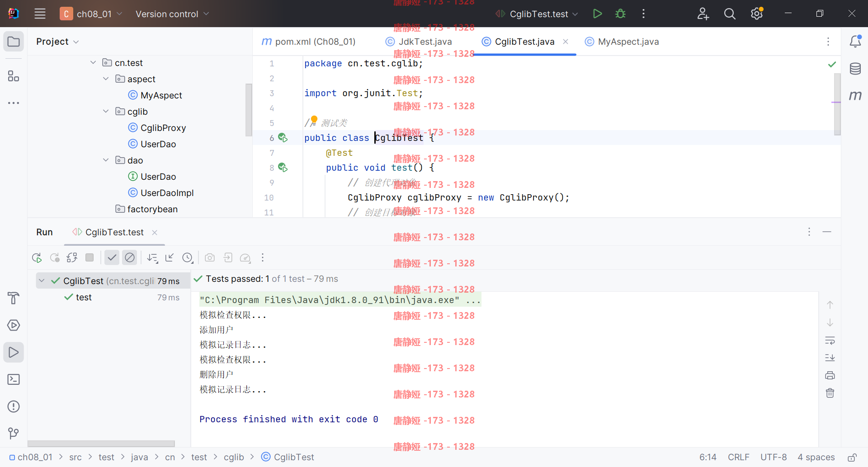Close the CglibTest.java editor tab
This screenshot has width=868, height=467.
point(566,42)
